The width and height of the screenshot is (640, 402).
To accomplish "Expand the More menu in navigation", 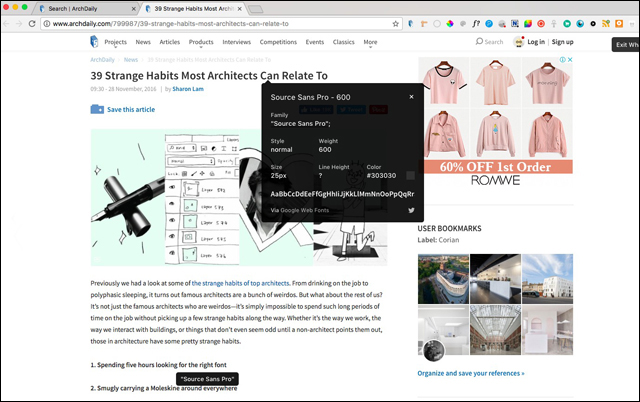I will coord(371,42).
